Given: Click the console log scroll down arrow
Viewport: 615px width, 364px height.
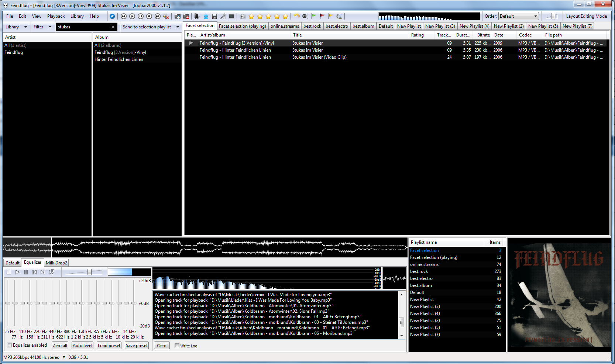Looking at the screenshot, I should (402, 336).
